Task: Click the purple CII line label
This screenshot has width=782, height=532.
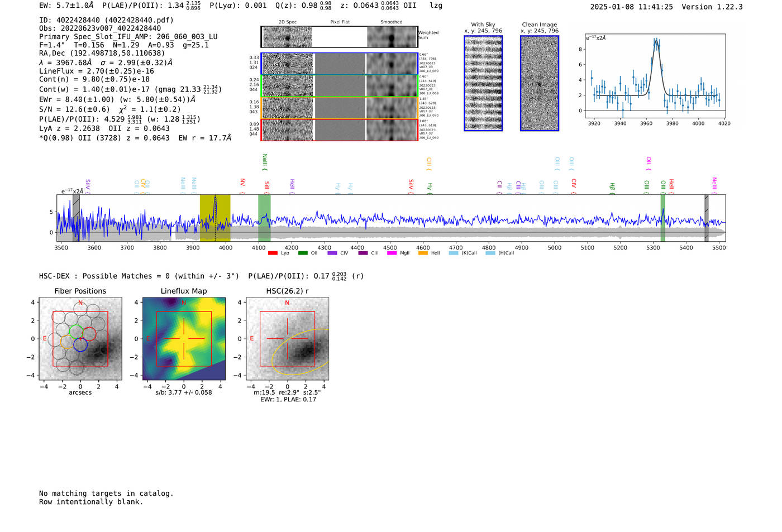Action: (499, 186)
